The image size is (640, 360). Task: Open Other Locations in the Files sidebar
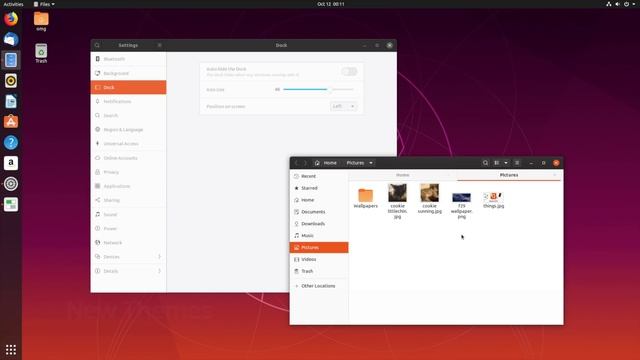tap(319, 286)
